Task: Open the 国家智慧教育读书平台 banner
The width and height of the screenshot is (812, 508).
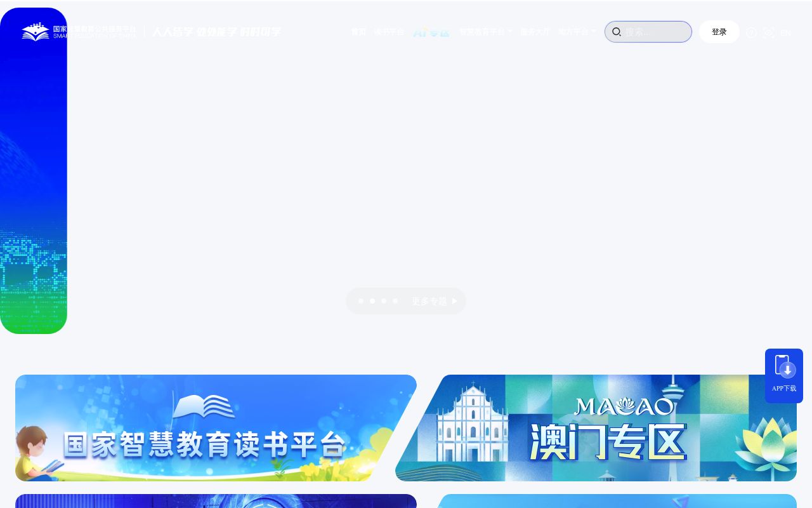Action: coord(216,428)
